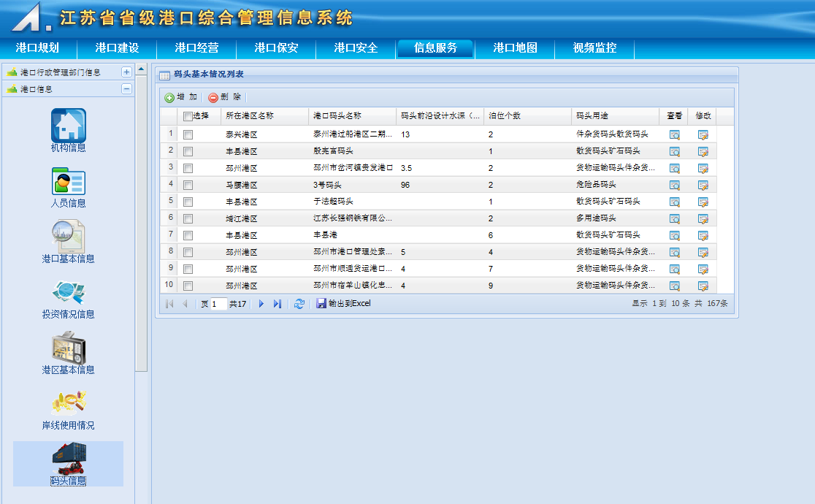815x504 pixels.
Task: Select the 岸线使用情况 icon
Action: click(x=69, y=403)
